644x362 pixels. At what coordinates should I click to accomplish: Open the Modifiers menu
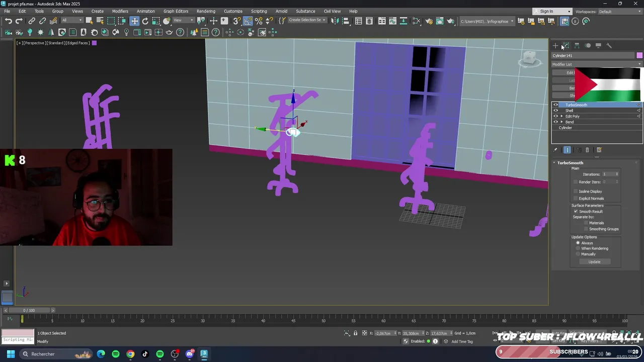pyautogui.click(x=120, y=11)
